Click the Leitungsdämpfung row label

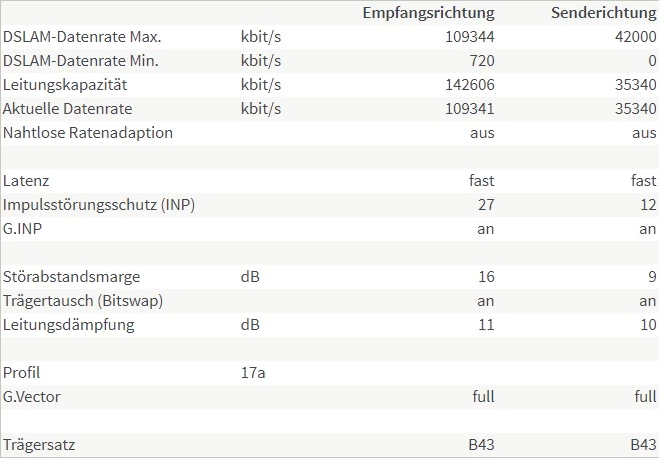[x=69, y=325]
